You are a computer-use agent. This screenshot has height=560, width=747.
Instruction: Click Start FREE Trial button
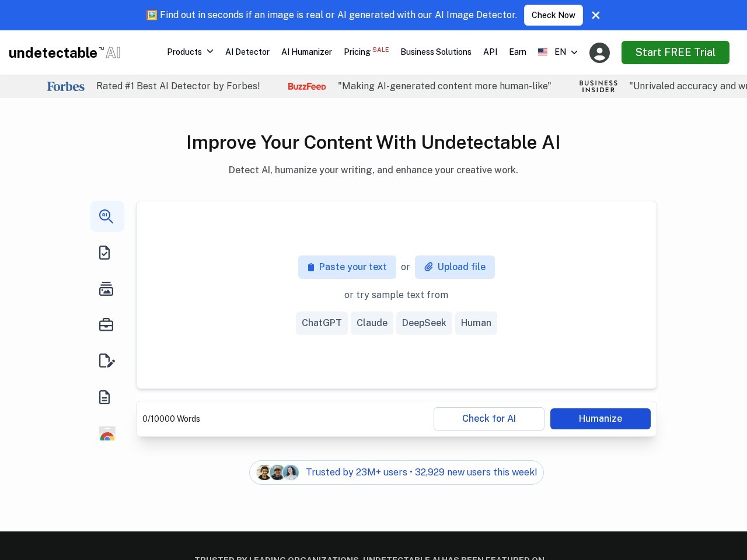click(675, 52)
